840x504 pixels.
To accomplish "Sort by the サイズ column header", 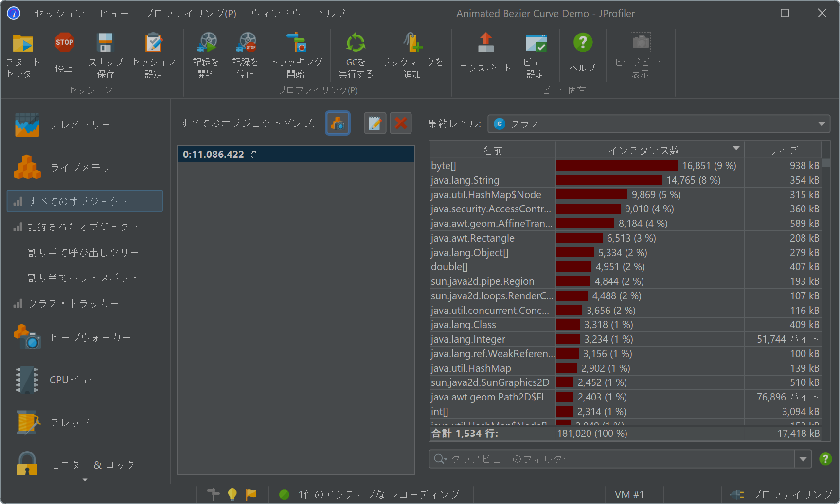I will coord(783,150).
